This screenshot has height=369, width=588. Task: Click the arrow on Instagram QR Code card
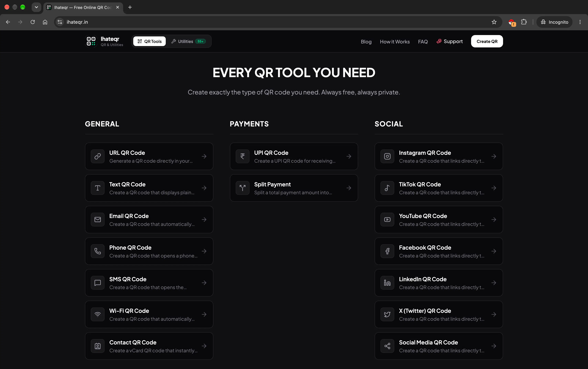[494, 156]
